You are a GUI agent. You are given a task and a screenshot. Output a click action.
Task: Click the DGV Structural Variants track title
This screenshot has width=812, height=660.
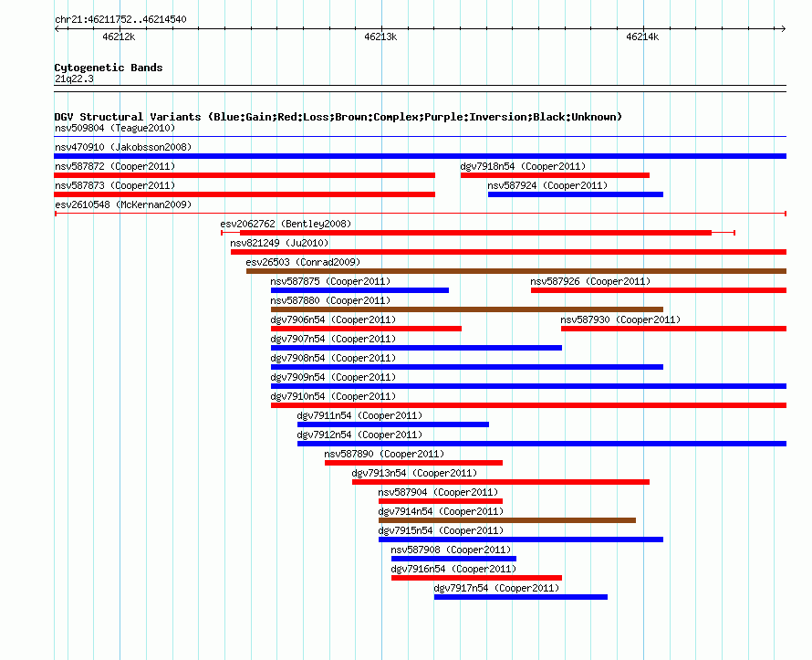coord(338,117)
